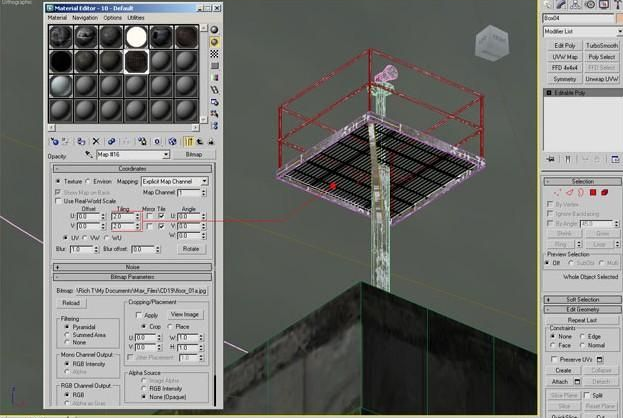Select the white sphere material sample slot
Image resolution: width=623 pixels, height=418 pixels.
click(x=136, y=37)
